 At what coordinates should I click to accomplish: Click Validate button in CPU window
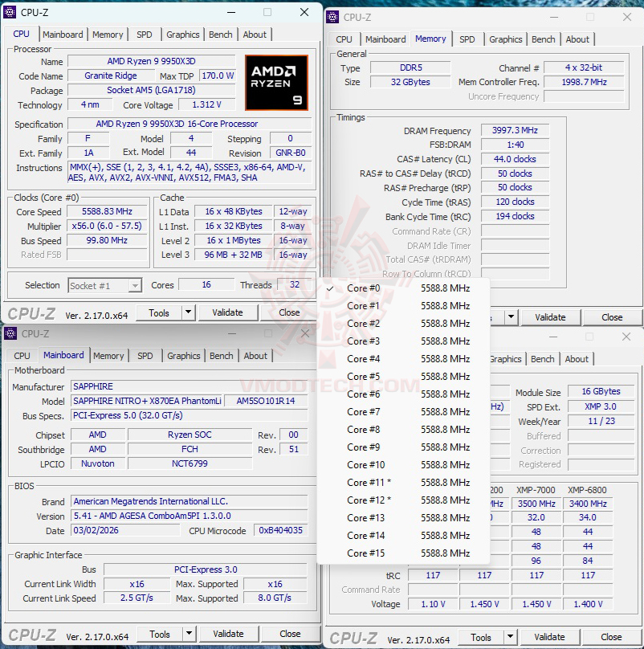click(x=227, y=312)
